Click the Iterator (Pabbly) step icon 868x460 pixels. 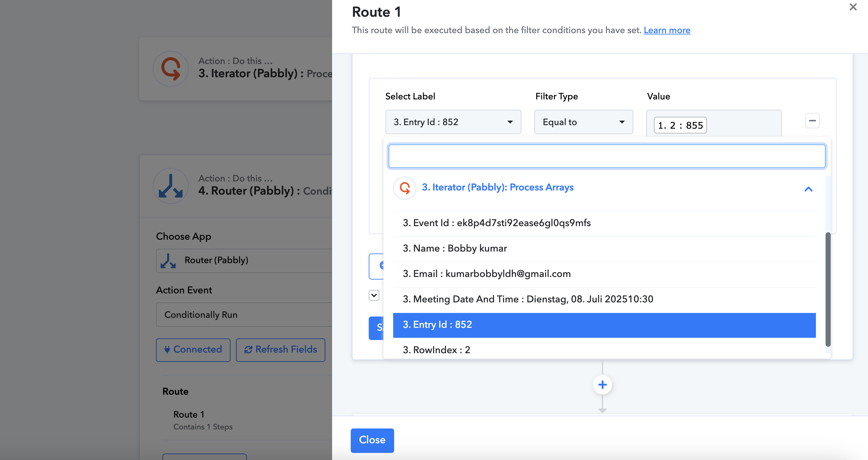point(171,69)
